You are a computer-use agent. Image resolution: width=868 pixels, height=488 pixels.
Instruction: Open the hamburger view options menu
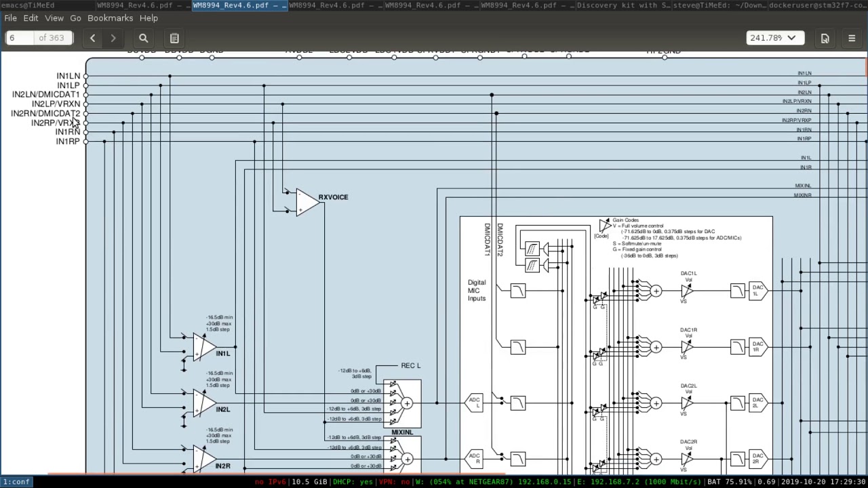pyautogui.click(x=852, y=38)
